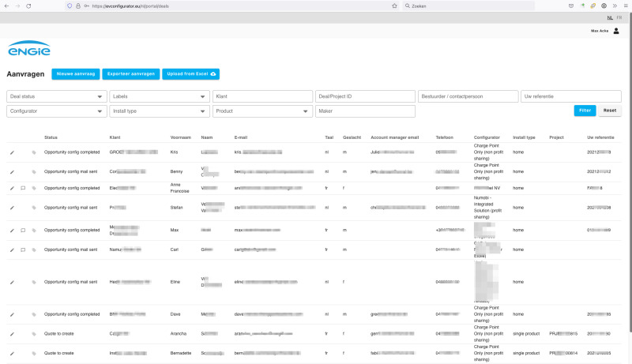Bookmark this page with the star icon
The image size is (632, 364).
[394, 6]
